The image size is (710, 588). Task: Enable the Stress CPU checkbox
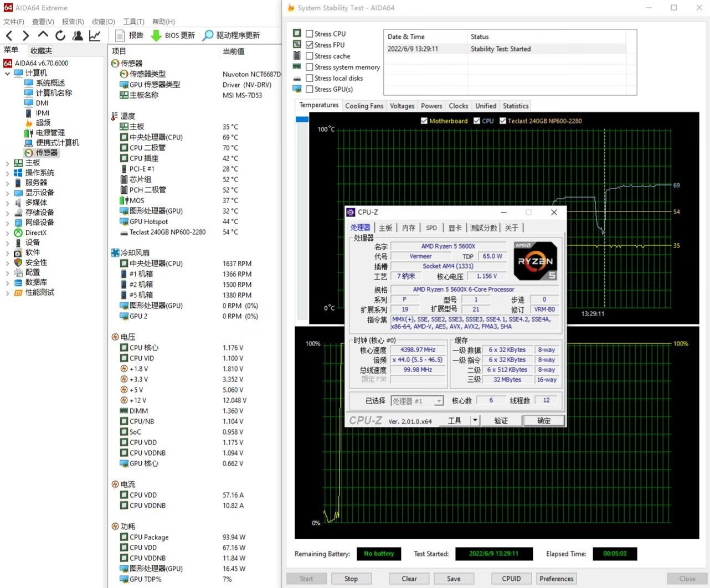click(310, 34)
